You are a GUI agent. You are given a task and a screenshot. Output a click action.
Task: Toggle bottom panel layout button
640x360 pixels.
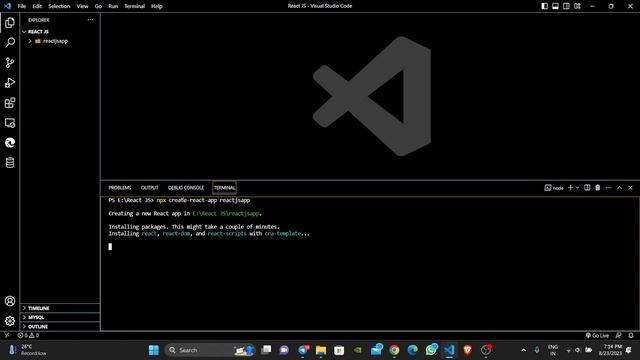point(556,6)
